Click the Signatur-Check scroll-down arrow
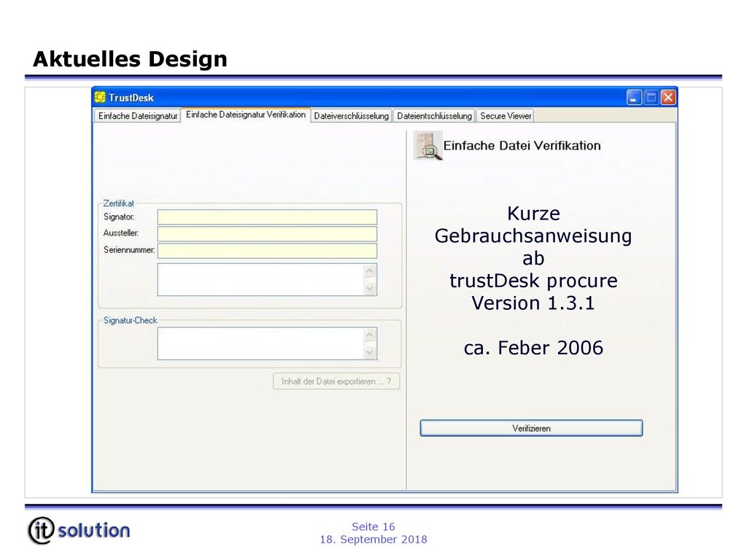Screen dimensions: 747x560 pos(370,352)
